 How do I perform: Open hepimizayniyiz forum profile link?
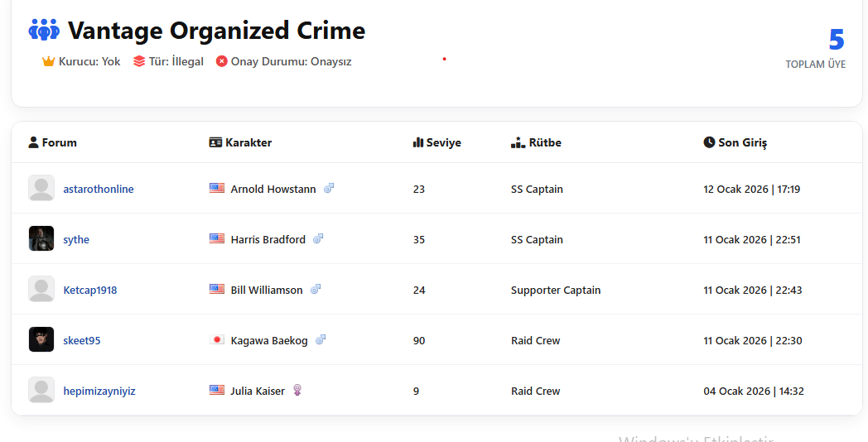pos(99,392)
